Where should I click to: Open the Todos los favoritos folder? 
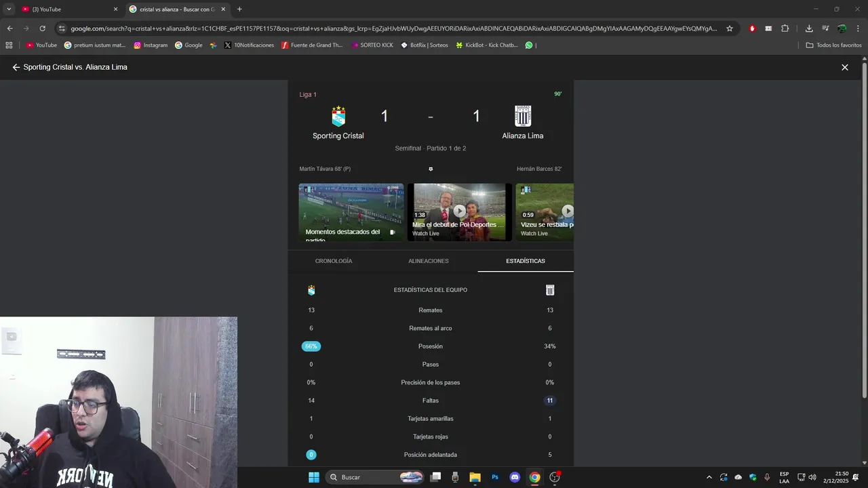coord(834,45)
